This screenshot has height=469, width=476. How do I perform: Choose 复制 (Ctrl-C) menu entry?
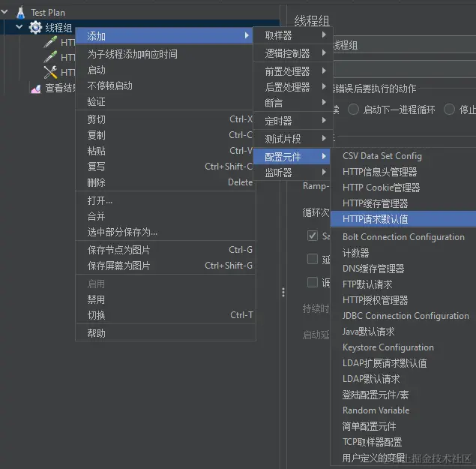click(x=164, y=135)
